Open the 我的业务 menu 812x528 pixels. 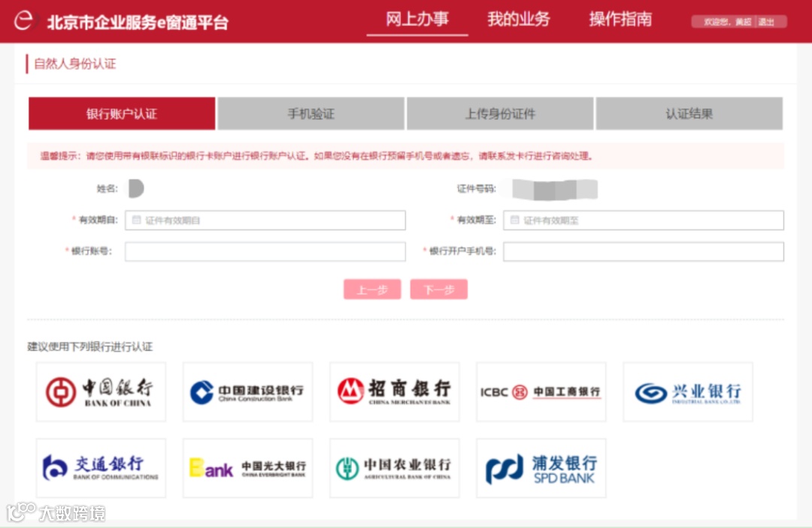coord(518,19)
